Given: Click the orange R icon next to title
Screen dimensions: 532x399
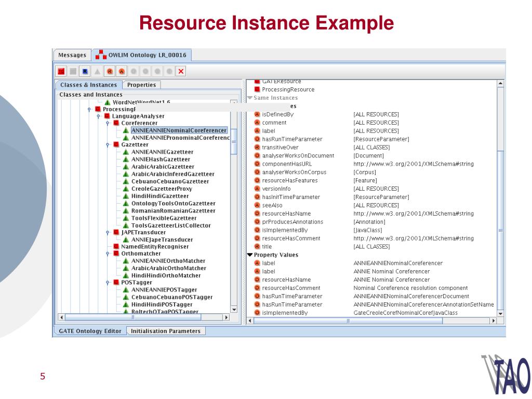Looking at the screenshot, I should (257, 246).
